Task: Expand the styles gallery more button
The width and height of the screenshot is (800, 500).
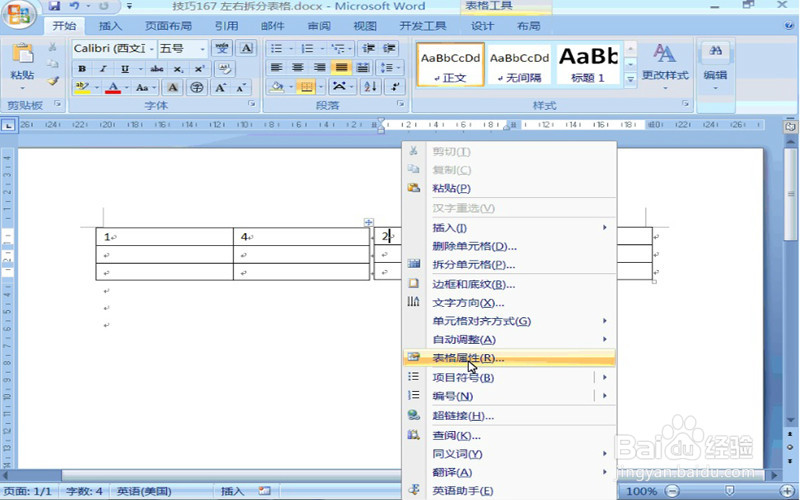Action: [631, 80]
